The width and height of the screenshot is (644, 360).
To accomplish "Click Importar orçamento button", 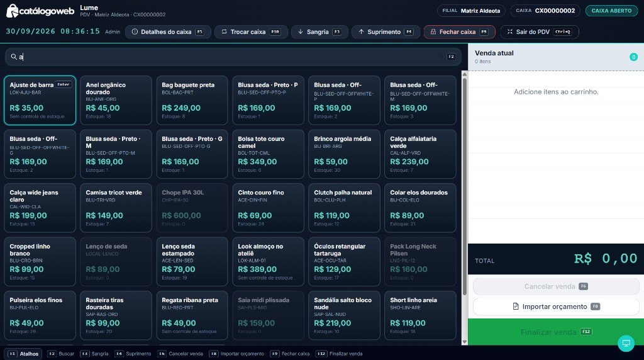I will click(x=556, y=307).
